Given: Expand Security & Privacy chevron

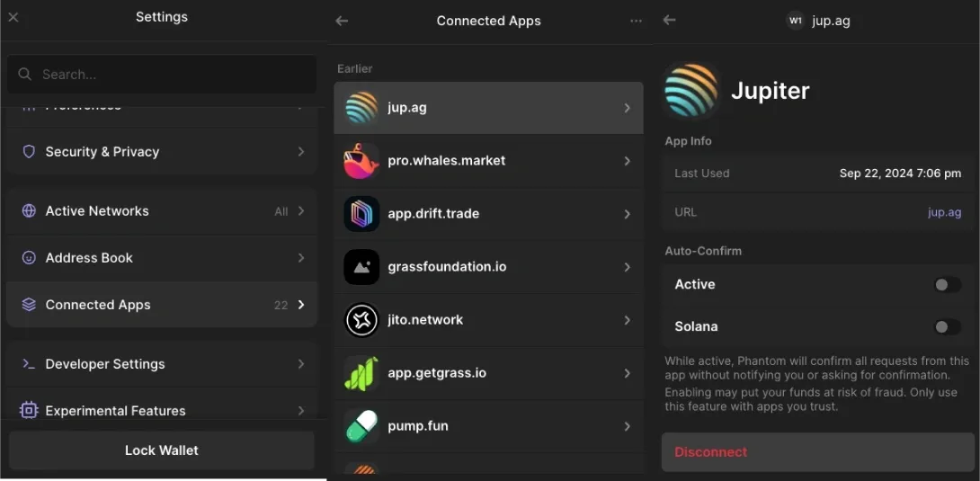Looking at the screenshot, I should click(301, 152).
